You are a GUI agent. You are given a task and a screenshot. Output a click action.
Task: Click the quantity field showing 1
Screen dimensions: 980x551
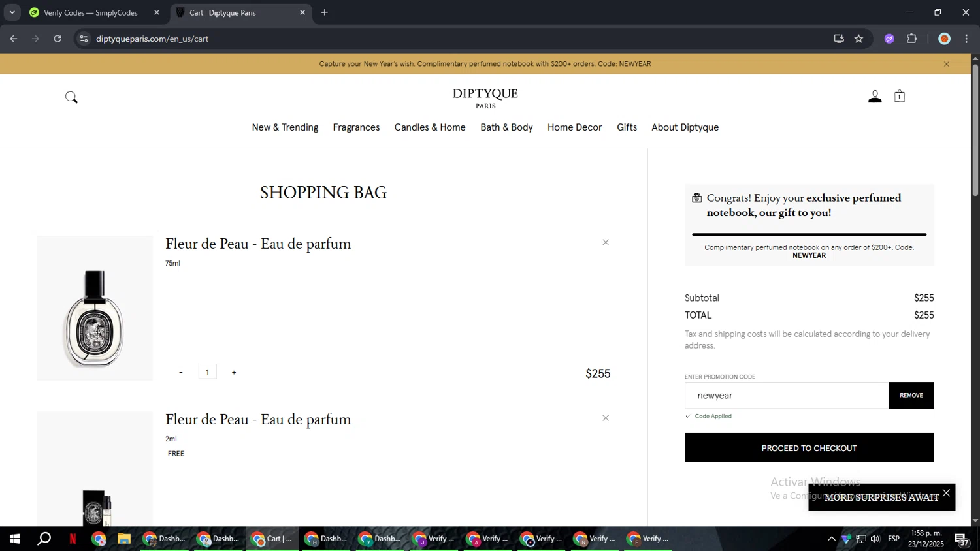coord(208,372)
